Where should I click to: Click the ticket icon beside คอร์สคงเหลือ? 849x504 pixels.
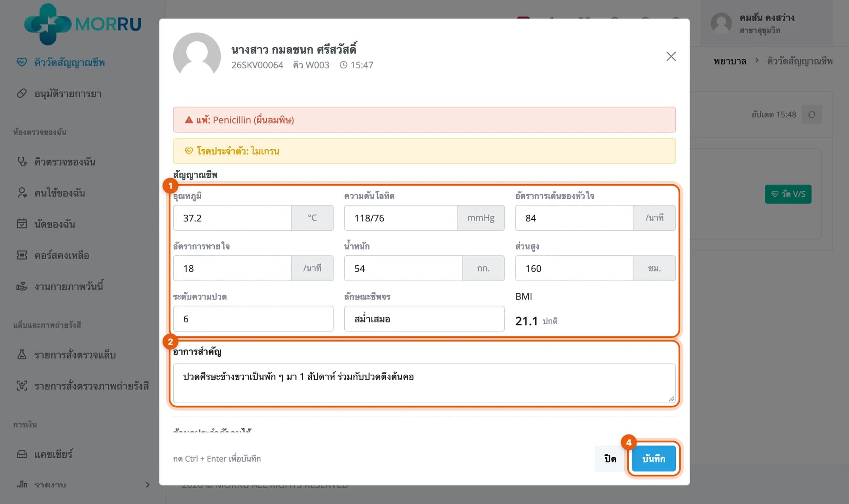(x=22, y=255)
